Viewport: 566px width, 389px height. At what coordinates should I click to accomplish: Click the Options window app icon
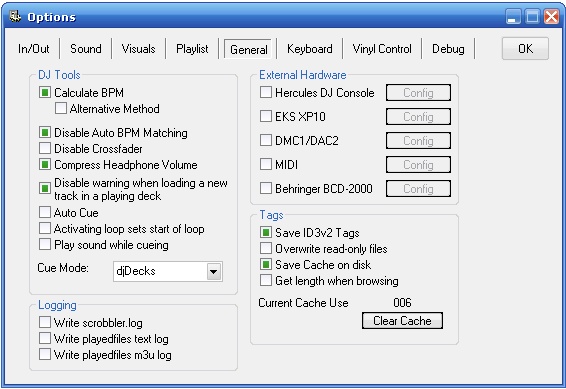(14, 17)
